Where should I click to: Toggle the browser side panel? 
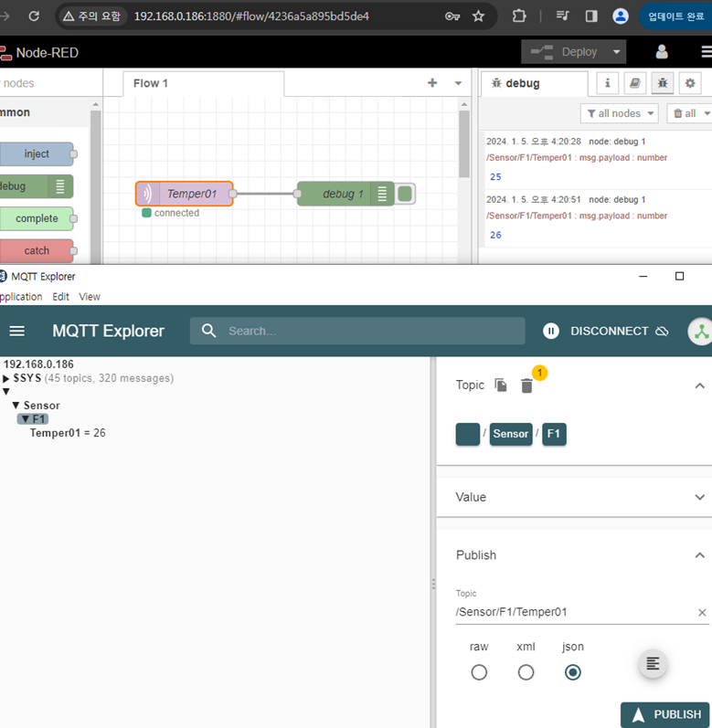pos(590,16)
